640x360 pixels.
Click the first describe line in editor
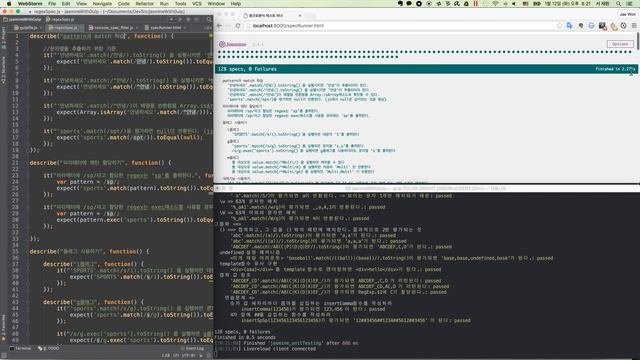101,36
